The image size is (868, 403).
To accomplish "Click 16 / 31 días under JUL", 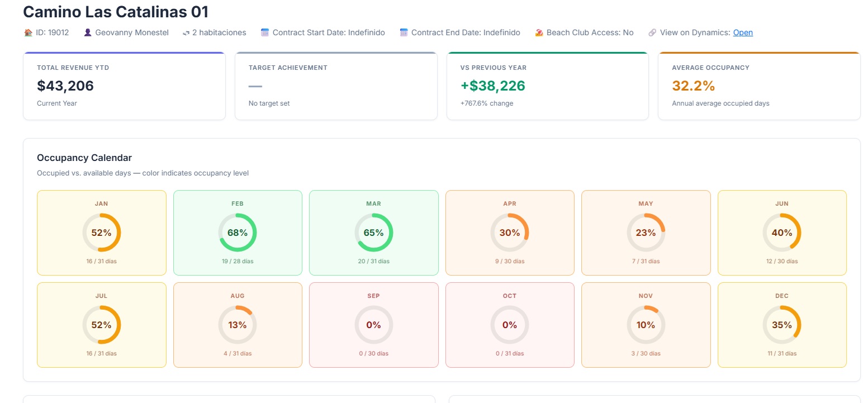I will (x=102, y=353).
